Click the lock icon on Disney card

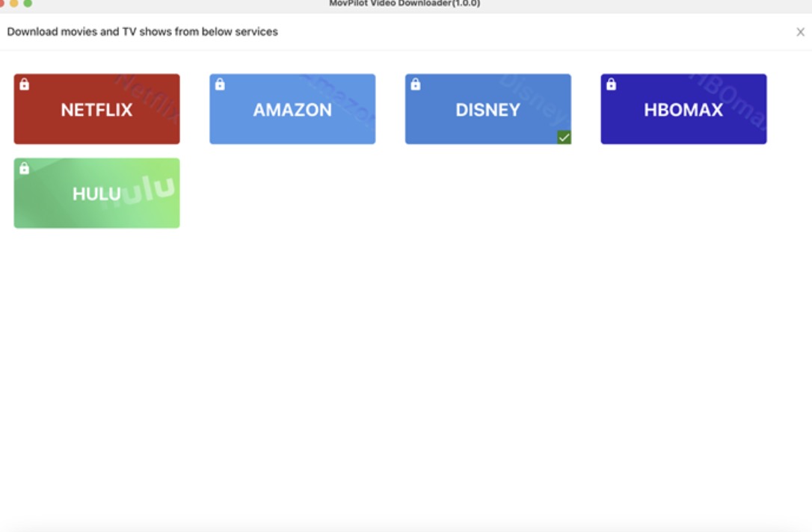coord(416,84)
